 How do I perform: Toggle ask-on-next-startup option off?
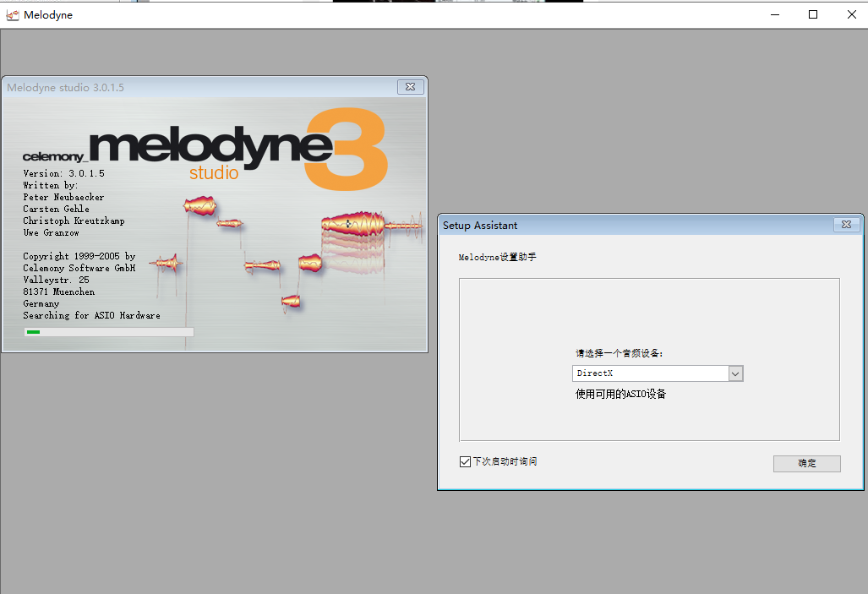(x=465, y=461)
